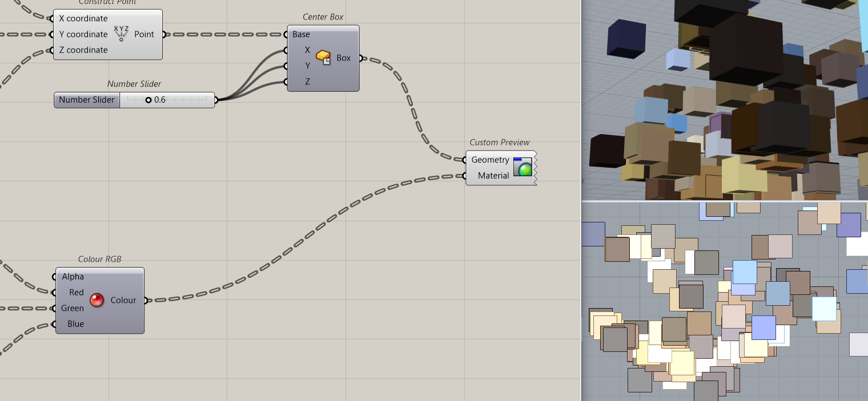Click the XYZ icon on Construct Point
The image size is (868, 401).
coord(121,34)
